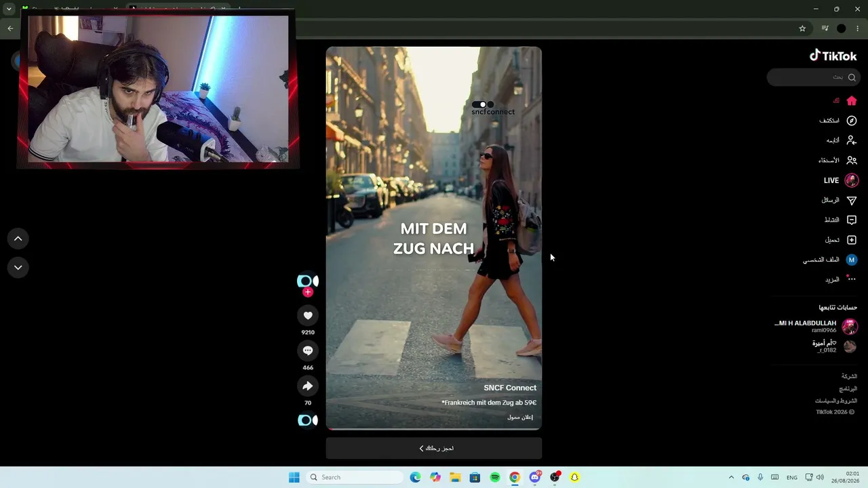The height and width of the screenshot is (488, 868).
Task: Click the TikTok search field
Action: [813, 77]
